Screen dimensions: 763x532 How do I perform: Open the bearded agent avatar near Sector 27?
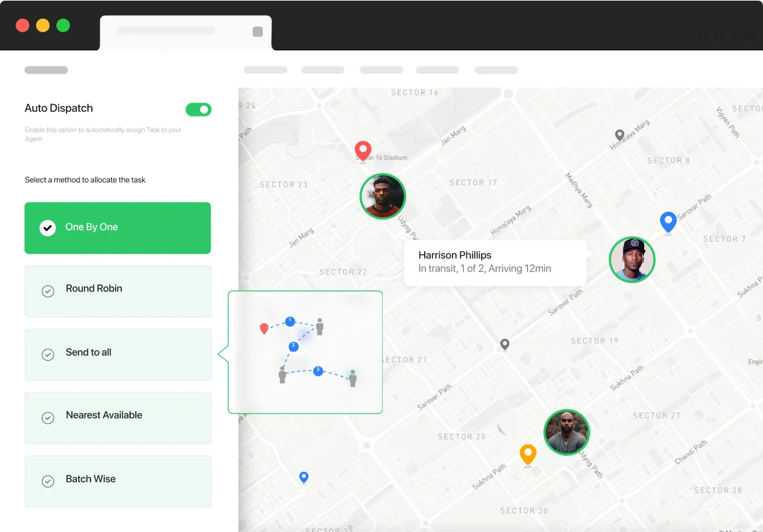tap(566, 432)
